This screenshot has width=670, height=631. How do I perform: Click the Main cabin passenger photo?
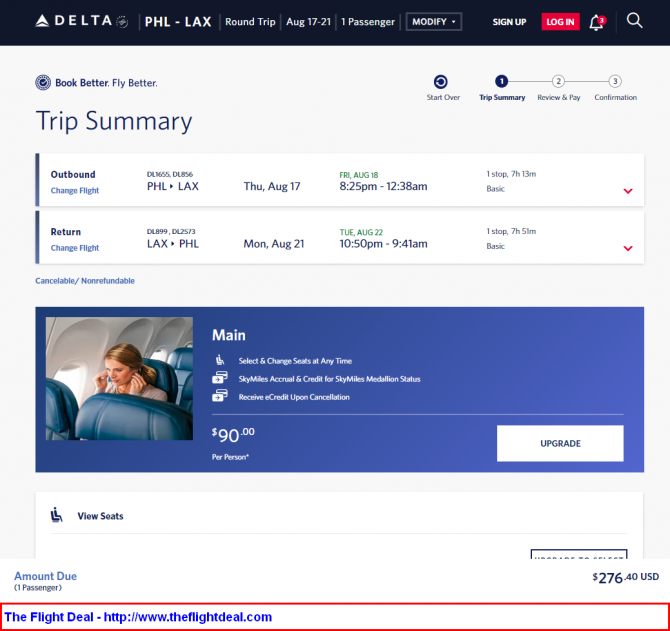[119, 379]
